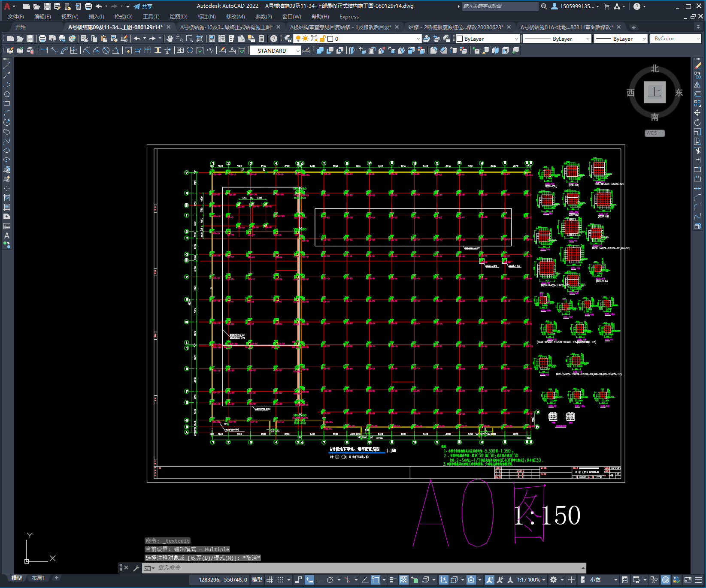Select the Multiline Text (A) tool
Screen dimensions: 706x588
7,235
